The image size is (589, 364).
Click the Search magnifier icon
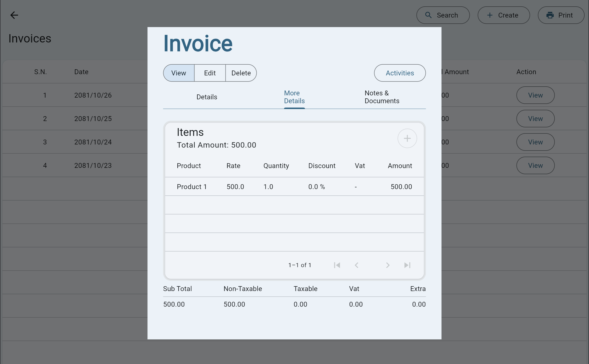click(x=428, y=15)
